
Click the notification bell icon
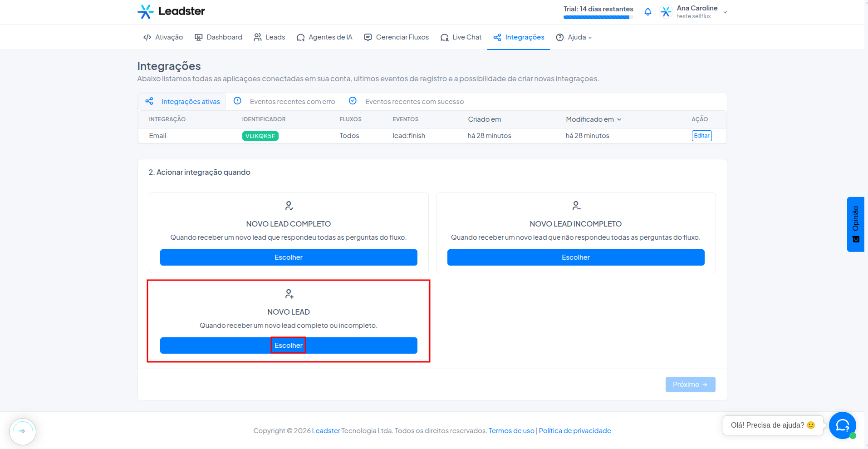tap(647, 12)
